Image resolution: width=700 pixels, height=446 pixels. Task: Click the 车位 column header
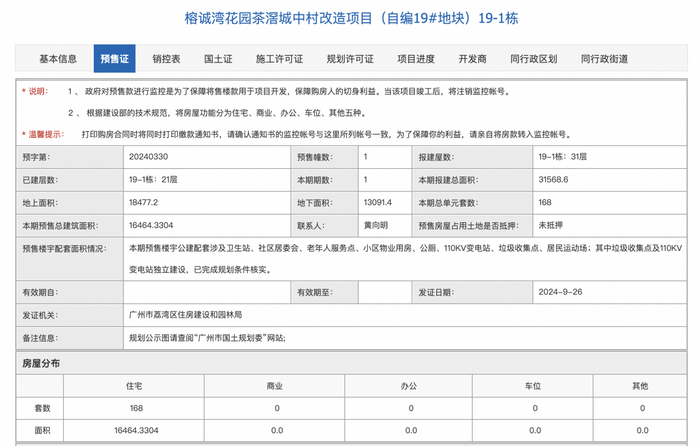533,386
